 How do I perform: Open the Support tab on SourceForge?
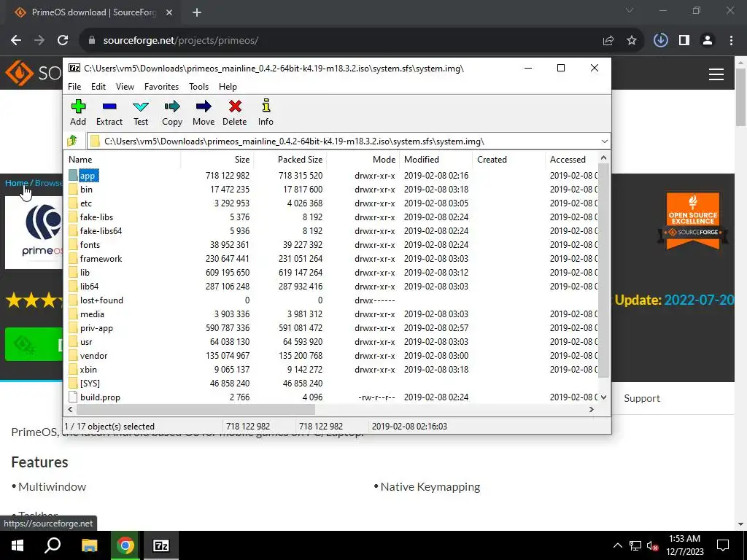(642, 398)
